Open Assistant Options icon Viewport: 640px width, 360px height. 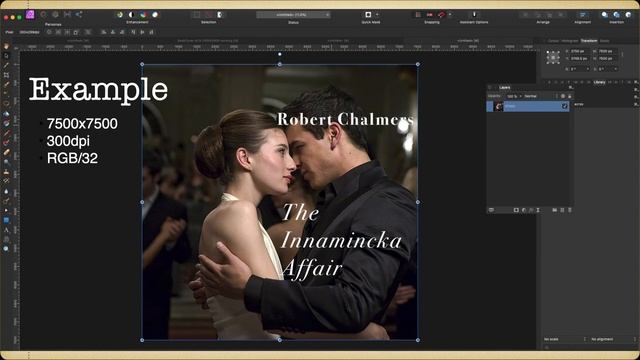click(474, 15)
